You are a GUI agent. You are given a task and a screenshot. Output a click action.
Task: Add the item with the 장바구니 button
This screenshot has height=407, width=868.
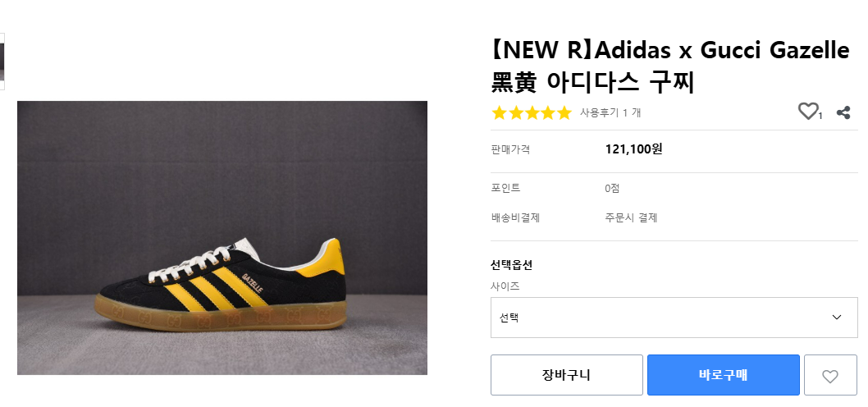click(566, 375)
